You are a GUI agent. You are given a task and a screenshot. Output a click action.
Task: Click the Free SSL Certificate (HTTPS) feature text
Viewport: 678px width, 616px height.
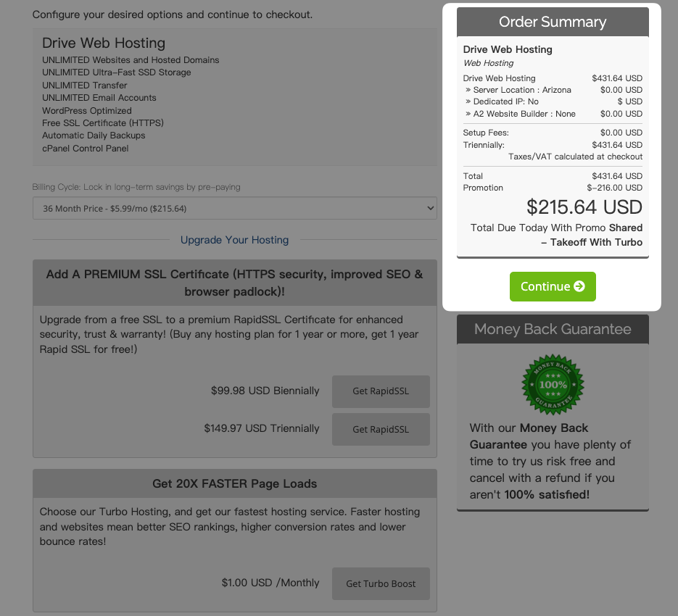[103, 122]
